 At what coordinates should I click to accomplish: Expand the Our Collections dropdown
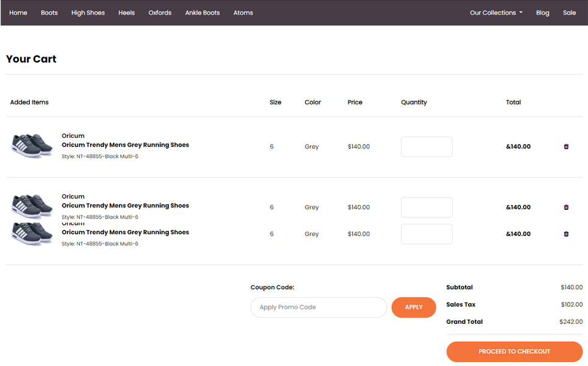[x=496, y=13]
